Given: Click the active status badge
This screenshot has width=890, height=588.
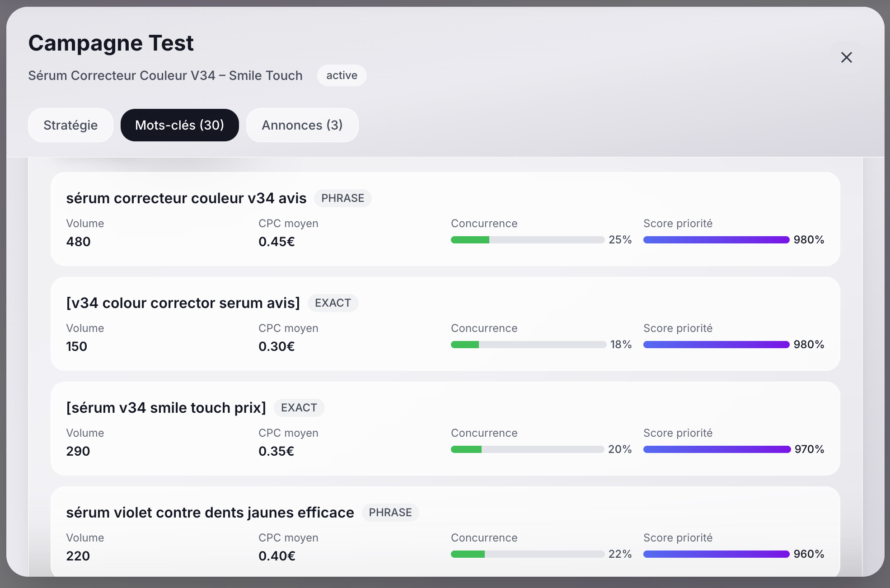Looking at the screenshot, I should [x=342, y=75].
